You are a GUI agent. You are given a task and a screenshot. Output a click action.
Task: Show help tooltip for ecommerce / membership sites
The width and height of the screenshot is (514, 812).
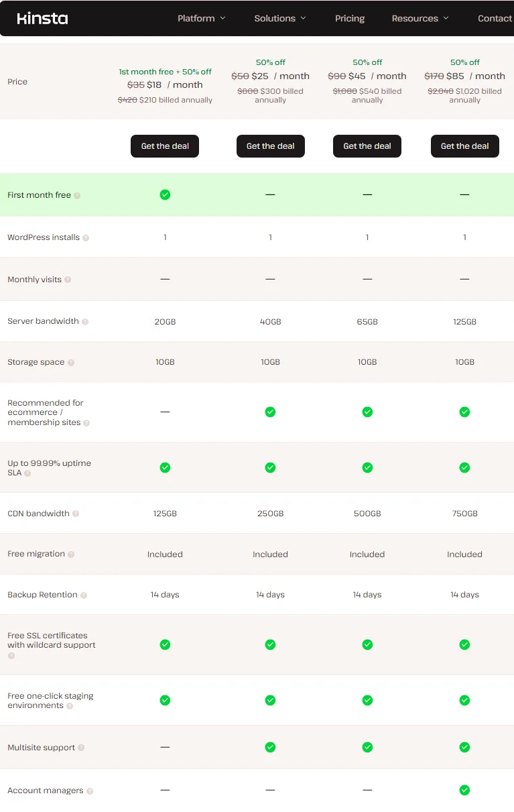pyautogui.click(x=86, y=423)
